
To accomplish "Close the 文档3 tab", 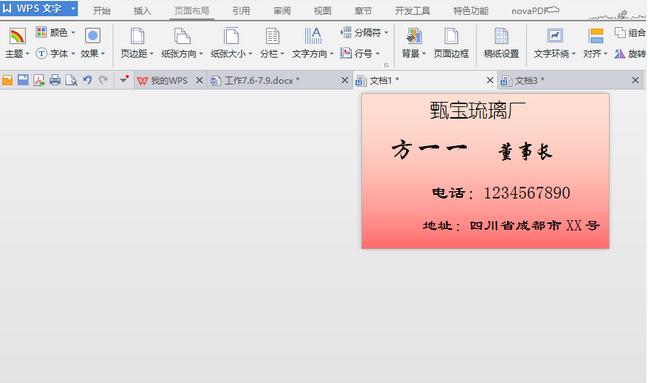I will click(635, 80).
